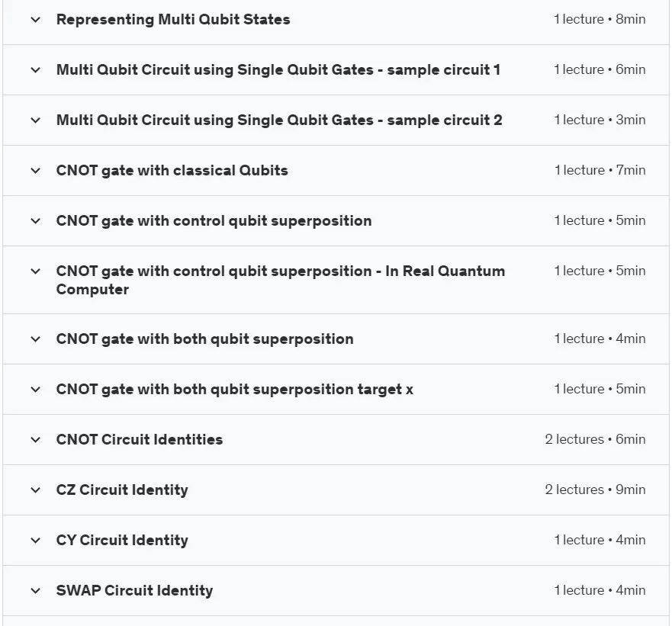Click the CNOT Circuit Identities title text
The height and width of the screenshot is (626, 672).
(x=140, y=440)
